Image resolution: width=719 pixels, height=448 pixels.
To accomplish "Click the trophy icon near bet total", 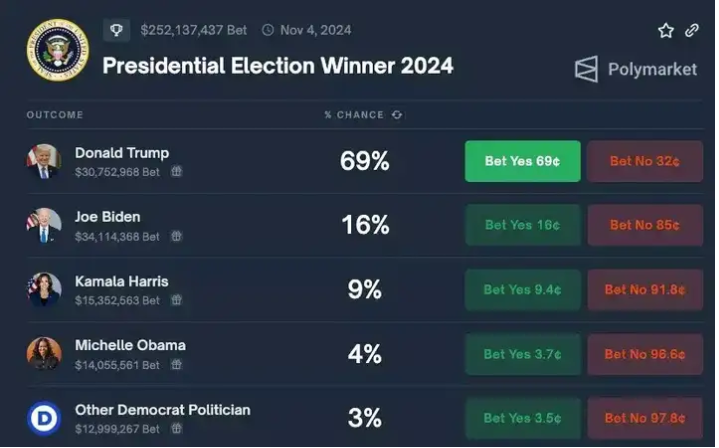I will coord(116,30).
